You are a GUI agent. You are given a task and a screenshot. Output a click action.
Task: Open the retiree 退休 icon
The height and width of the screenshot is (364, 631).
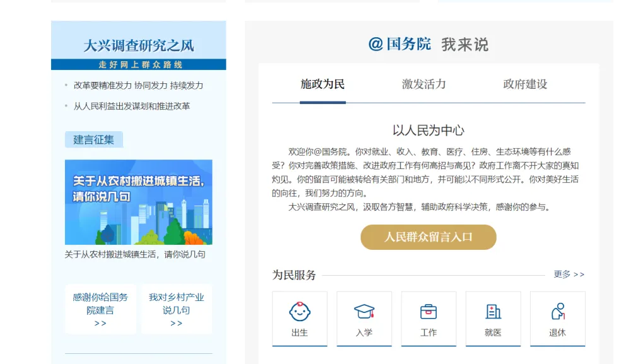point(557,312)
